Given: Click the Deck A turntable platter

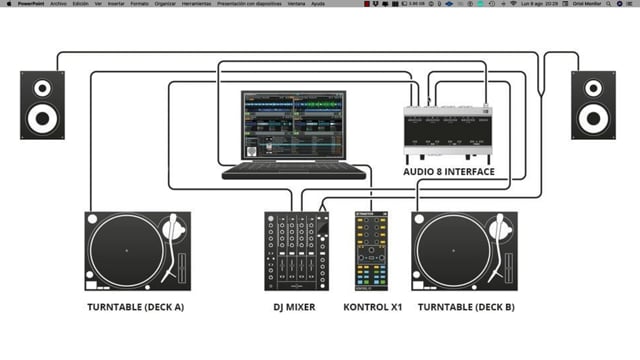Looking at the screenshot, I should pos(127,251).
